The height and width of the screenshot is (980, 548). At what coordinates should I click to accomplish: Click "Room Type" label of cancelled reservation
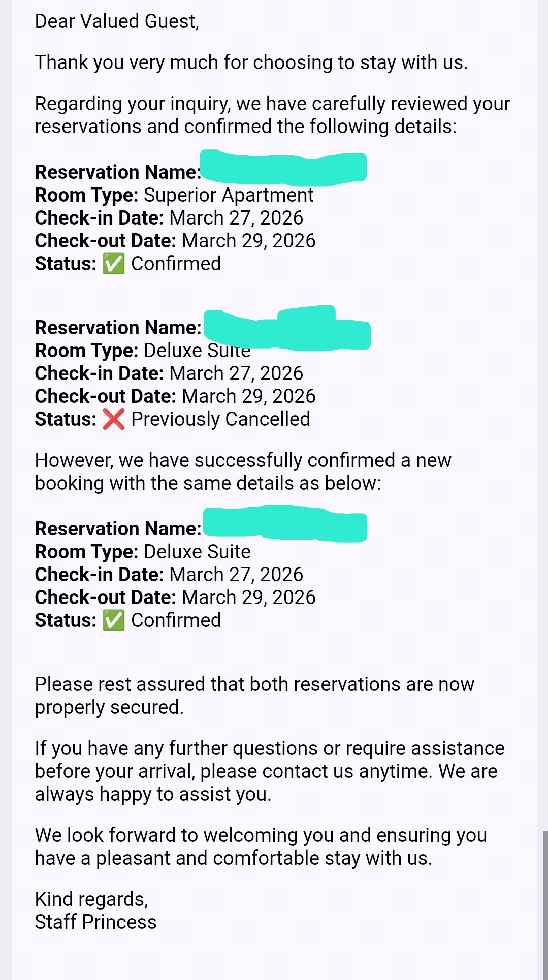point(86,351)
